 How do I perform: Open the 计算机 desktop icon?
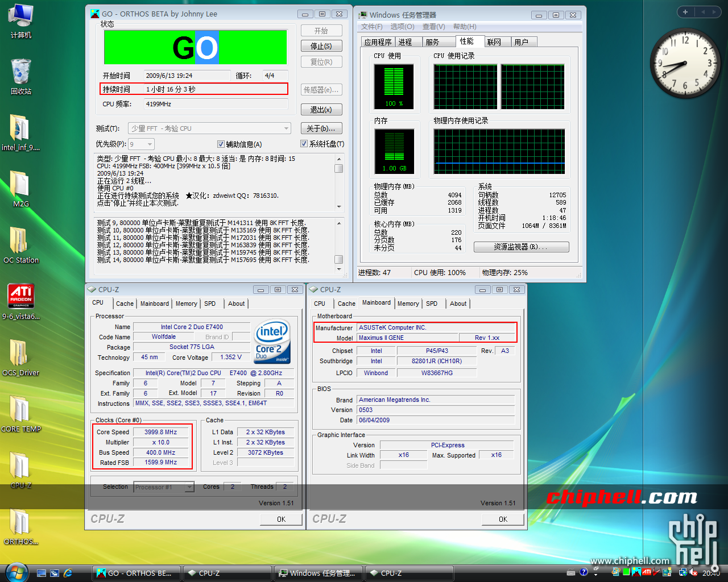tap(20, 22)
